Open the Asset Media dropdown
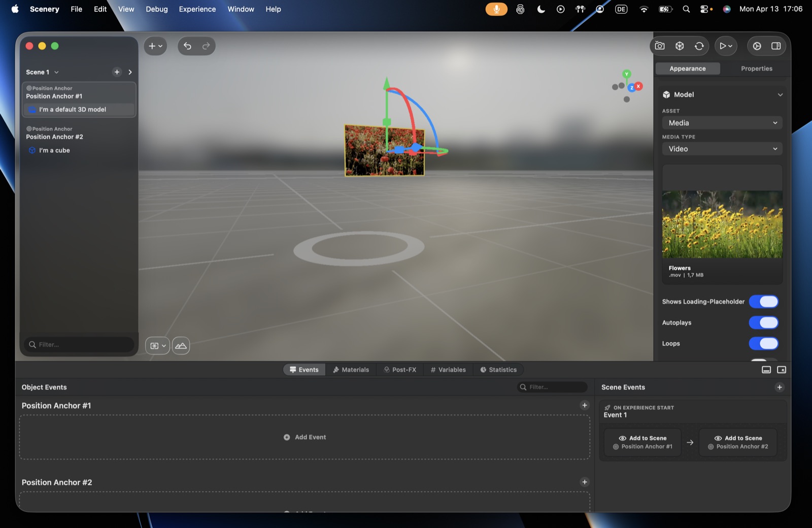Image resolution: width=812 pixels, height=528 pixels. [x=722, y=123]
